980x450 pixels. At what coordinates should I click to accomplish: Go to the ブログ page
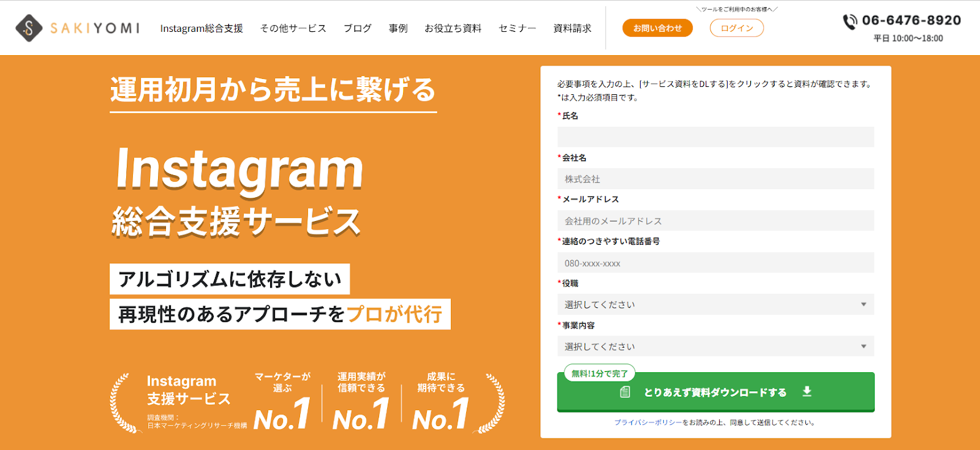pos(357,28)
